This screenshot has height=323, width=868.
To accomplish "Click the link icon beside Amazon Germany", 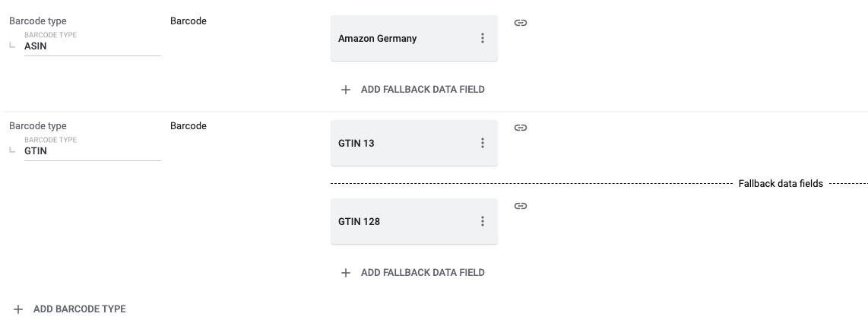I will point(521,23).
